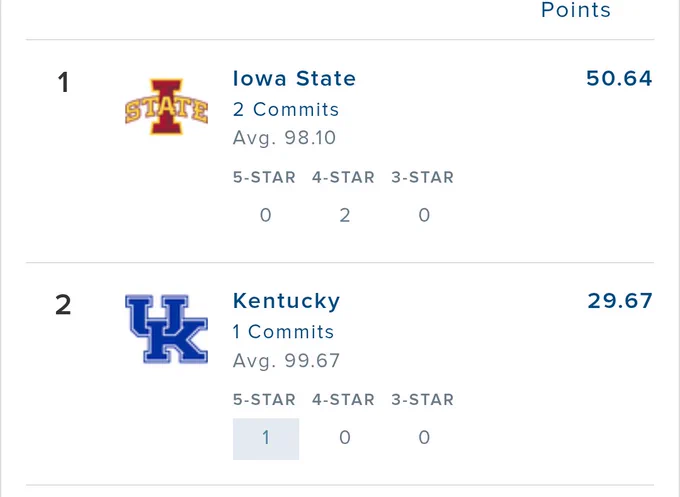Click the Kentucky UK logo
680x497 pixels.
point(167,329)
